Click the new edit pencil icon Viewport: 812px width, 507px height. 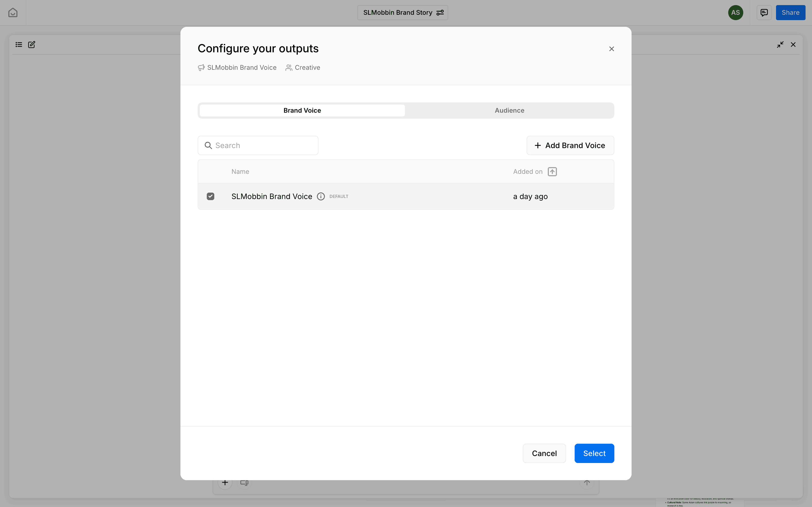[31, 45]
